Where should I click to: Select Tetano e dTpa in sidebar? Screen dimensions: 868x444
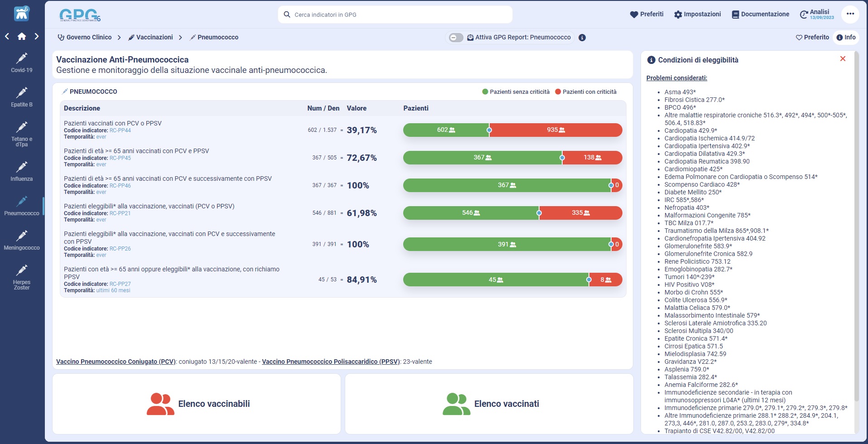21,134
